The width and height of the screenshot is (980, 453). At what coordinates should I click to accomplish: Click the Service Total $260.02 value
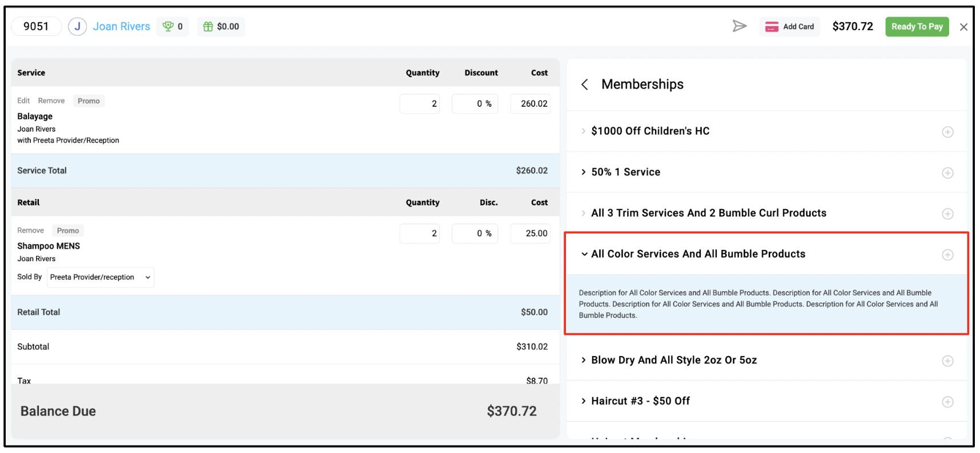pyautogui.click(x=532, y=171)
